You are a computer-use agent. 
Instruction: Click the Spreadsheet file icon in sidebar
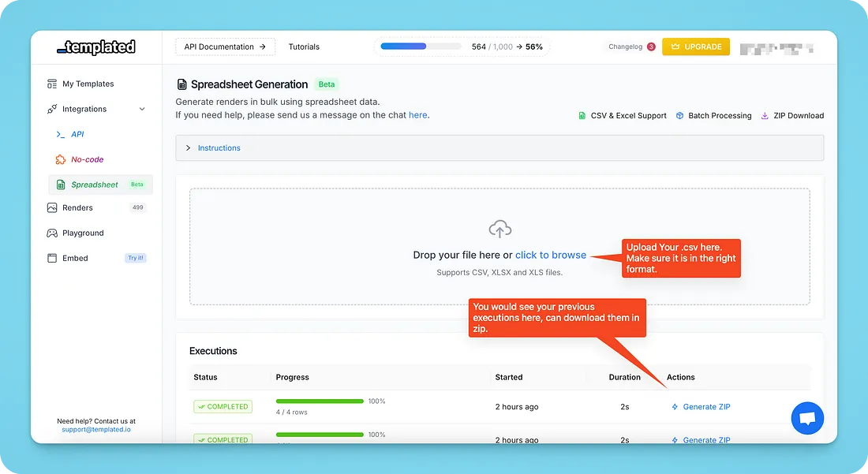click(61, 185)
